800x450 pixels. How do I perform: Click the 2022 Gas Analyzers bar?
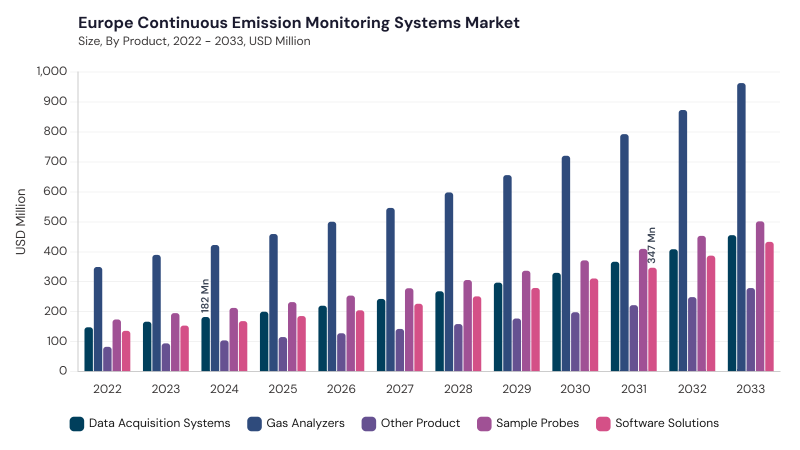pyautogui.click(x=98, y=319)
